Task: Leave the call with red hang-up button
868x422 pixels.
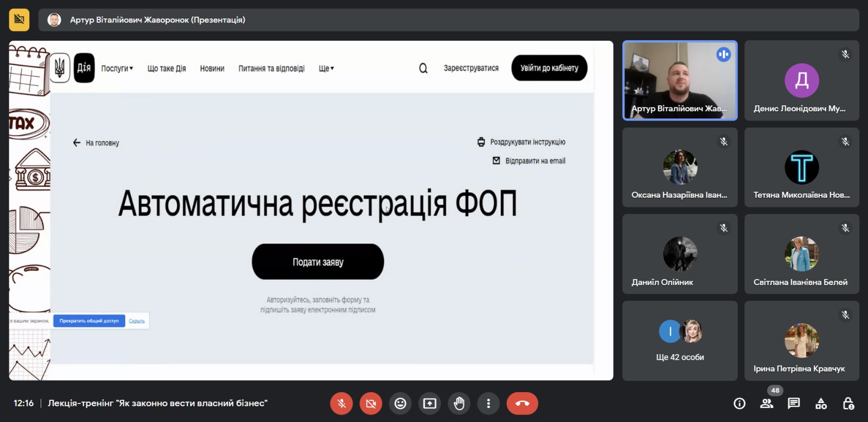Action: tap(522, 404)
